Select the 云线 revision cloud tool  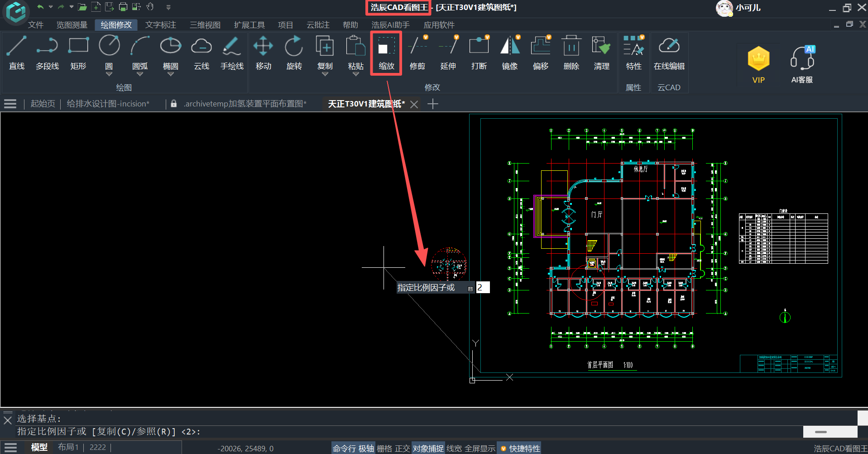[x=201, y=53]
